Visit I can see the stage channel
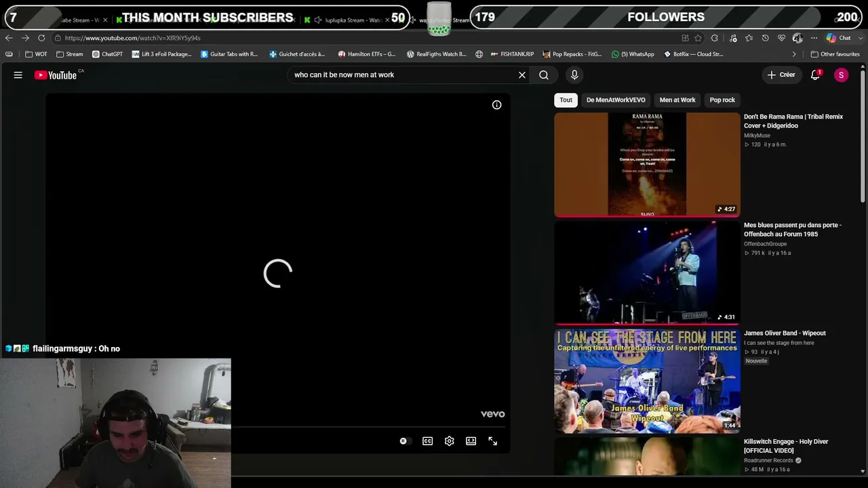 [x=779, y=343]
